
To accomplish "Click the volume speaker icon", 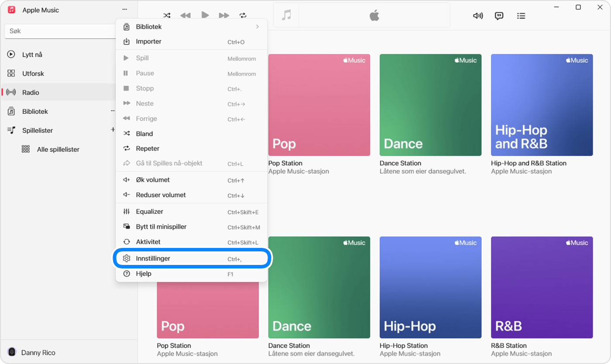I will [x=478, y=16].
